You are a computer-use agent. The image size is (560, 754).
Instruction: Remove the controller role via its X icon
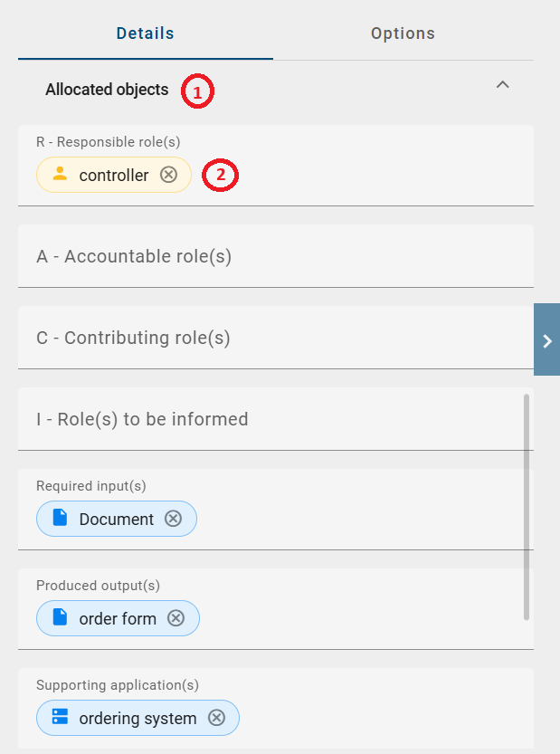pos(168,175)
